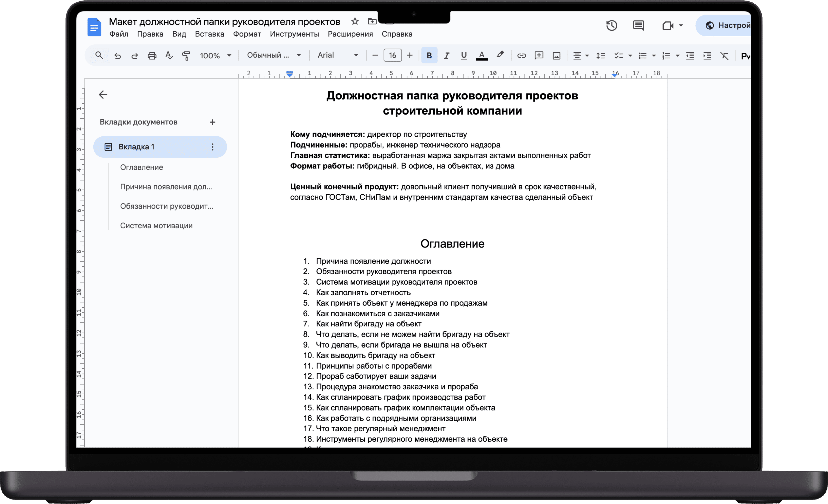
Task: Jump to Система мотивации in outline
Action: pos(156,226)
